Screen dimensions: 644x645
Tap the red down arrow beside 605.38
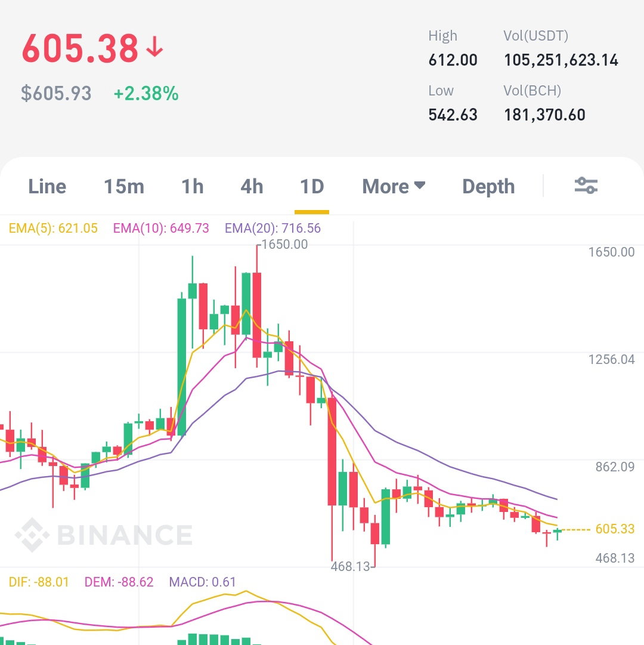click(154, 47)
